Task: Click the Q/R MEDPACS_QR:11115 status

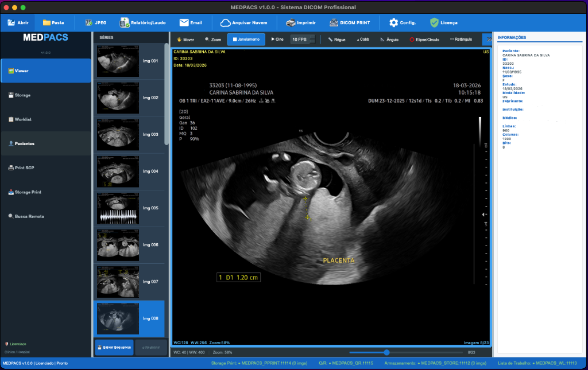Action: pos(346,363)
